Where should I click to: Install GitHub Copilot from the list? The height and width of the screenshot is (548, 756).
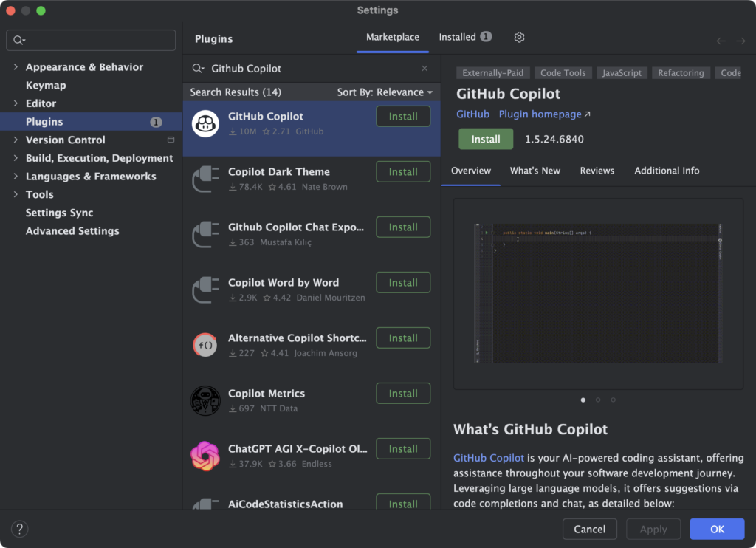403,117
